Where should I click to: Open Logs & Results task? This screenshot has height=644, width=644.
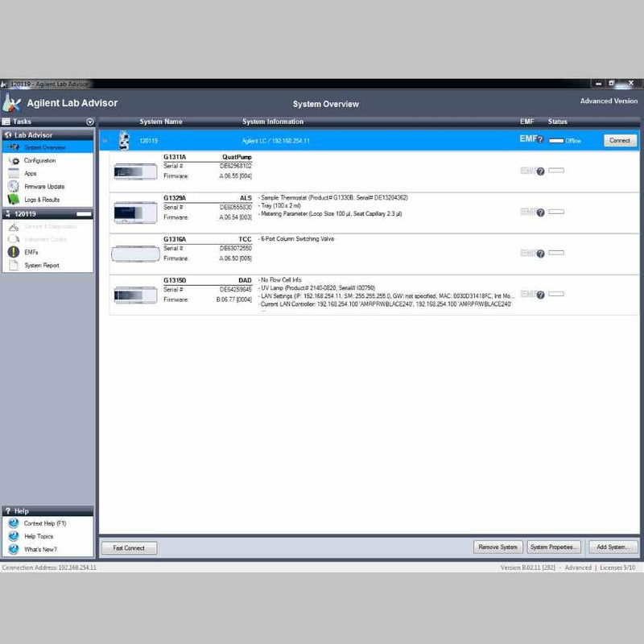click(x=42, y=200)
